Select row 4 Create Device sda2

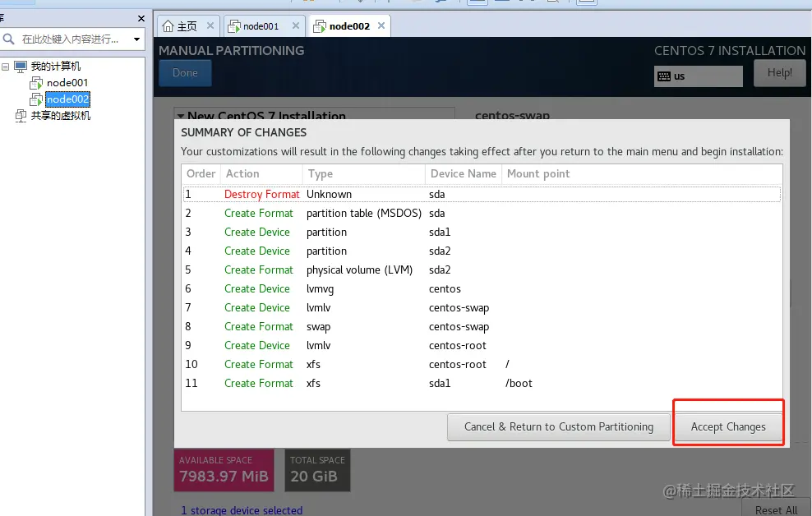[x=482, y=251]
